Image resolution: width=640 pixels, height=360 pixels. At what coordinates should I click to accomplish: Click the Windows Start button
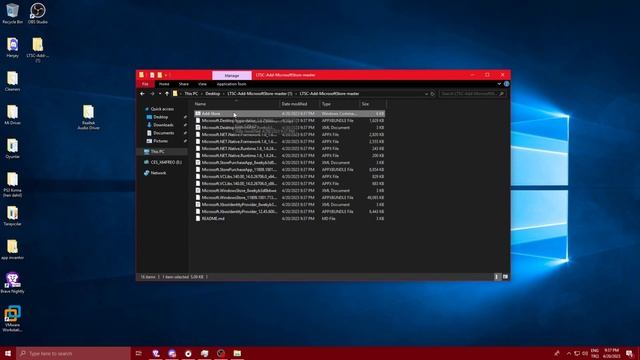(x=8, y=353)
